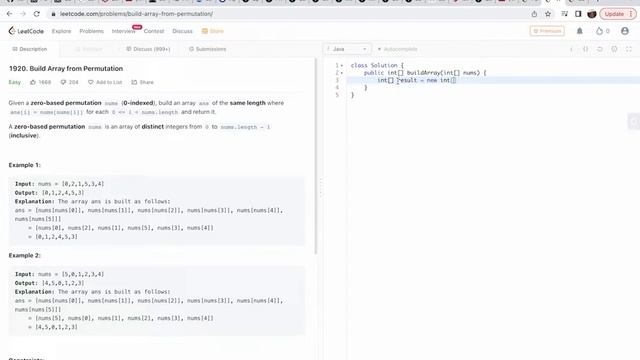
Task: Click the 'class Solution {' code line
Action: [x=377, y=65]
